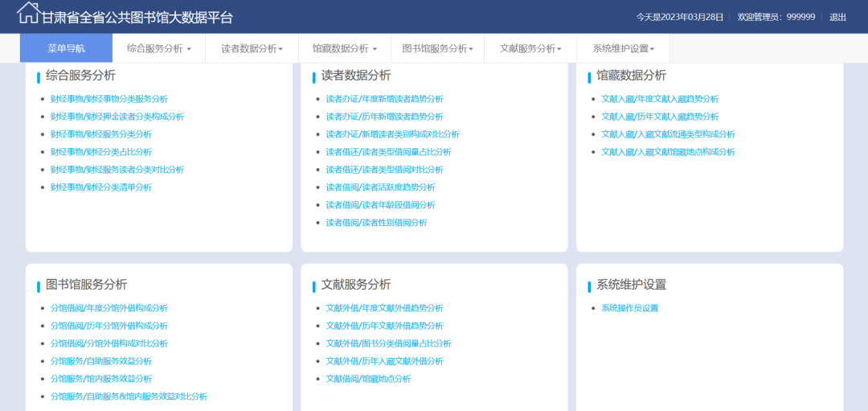Select 分馆服务/馆内服务效益分析 link
The image size is (868, 411).
coord(101,379)
